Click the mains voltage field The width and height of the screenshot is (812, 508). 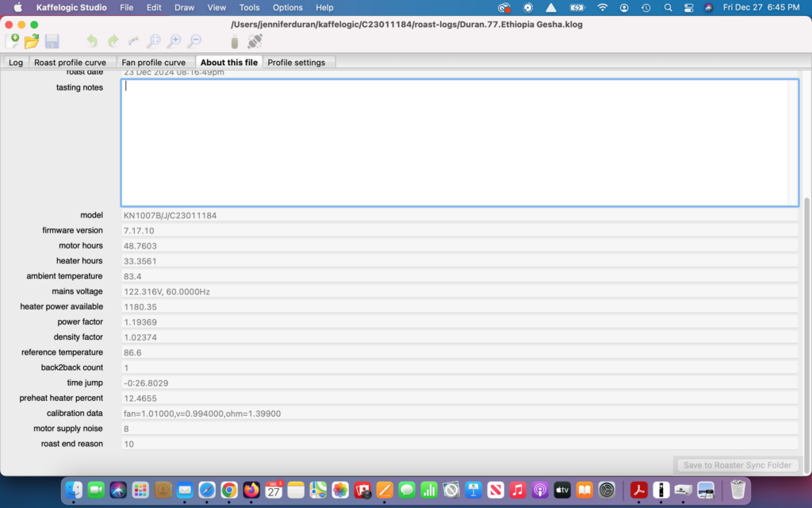tap(459, 292)
